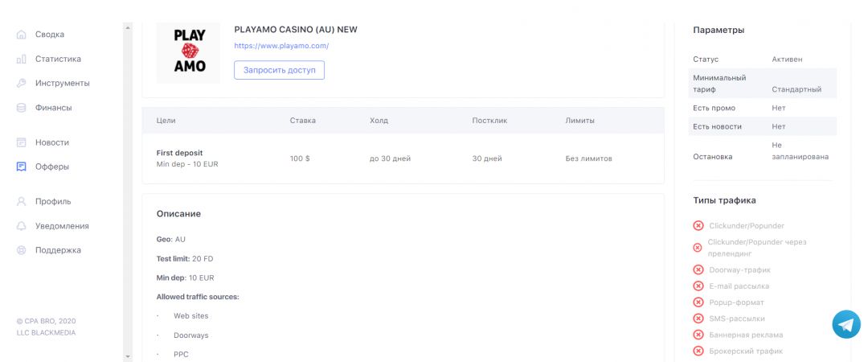Click red cross next to Clickunder/Popunder
868x362 pixels.
tap(698, 226)
